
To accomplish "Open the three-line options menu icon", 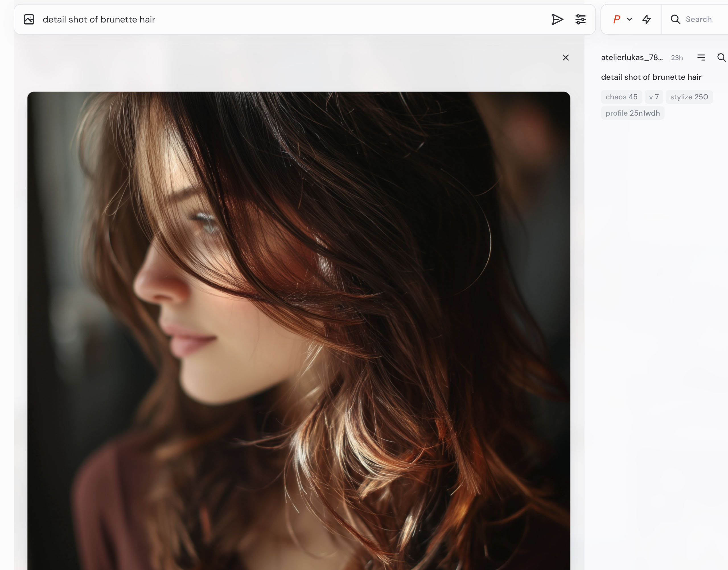I will point(701,58).
